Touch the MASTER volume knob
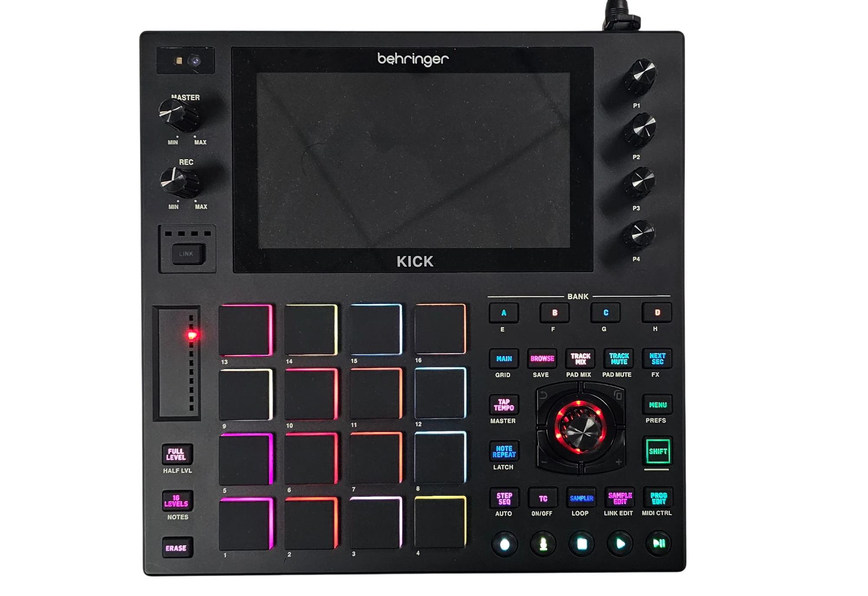Screen dimensions: 868x596 point(178,115)
